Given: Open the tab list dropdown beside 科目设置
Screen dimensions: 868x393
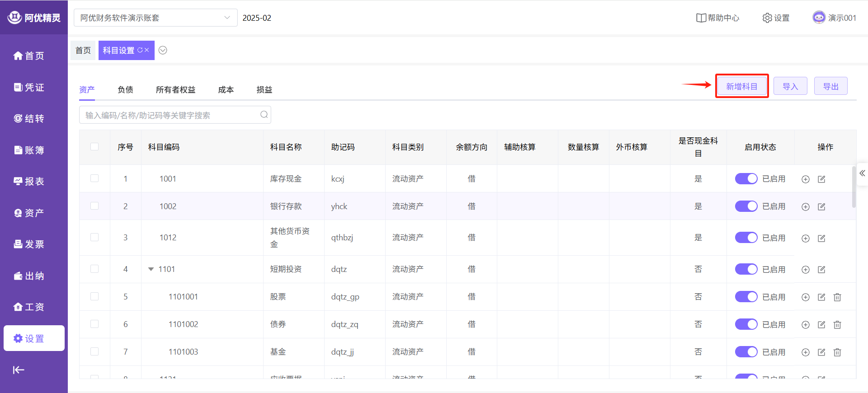Looking at the screenshot, I should (x=163, y=50).
